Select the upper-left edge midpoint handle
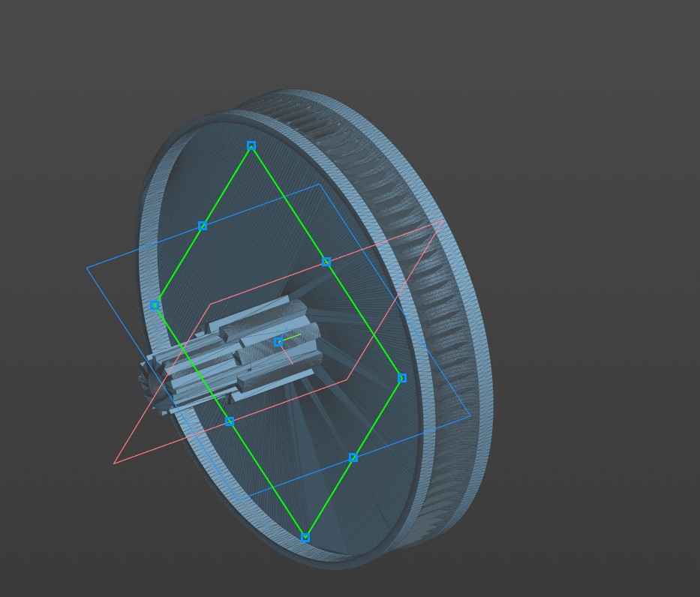Image resolution: width=700 pixels, height=597 pixels. [x=203, y=226]
